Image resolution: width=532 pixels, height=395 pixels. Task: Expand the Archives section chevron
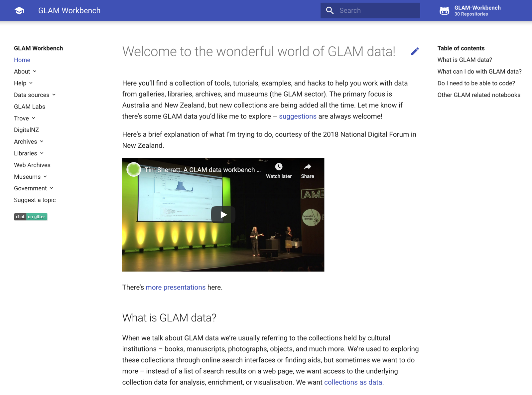tap(42, 141)
